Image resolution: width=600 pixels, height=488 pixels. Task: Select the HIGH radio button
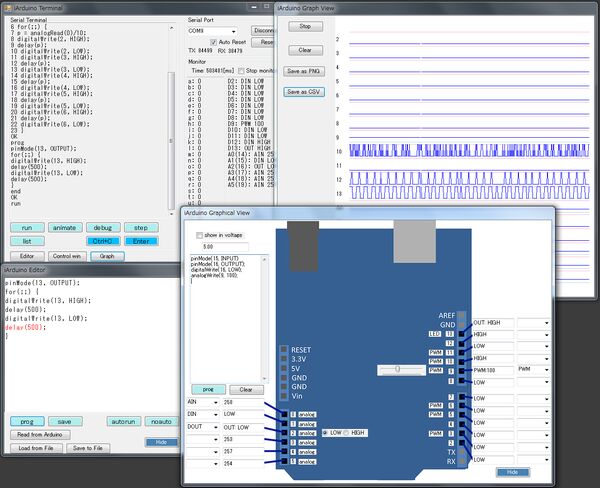pos(346,432)
